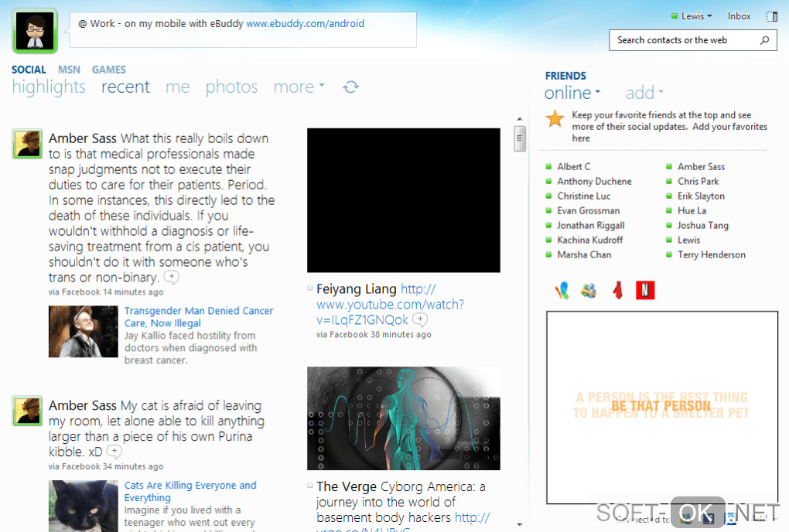Expand the more dropdown

(299, 87)
